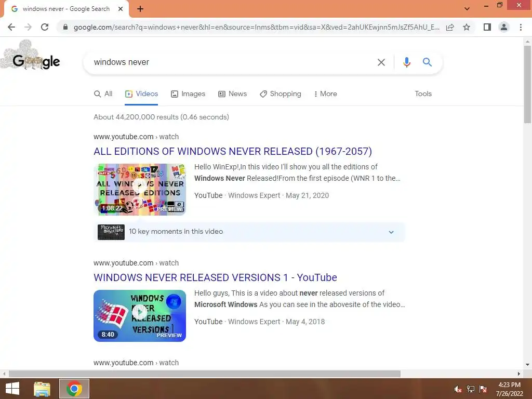Open the Windows Start button
532x399 pixels.
pos(12,389)
